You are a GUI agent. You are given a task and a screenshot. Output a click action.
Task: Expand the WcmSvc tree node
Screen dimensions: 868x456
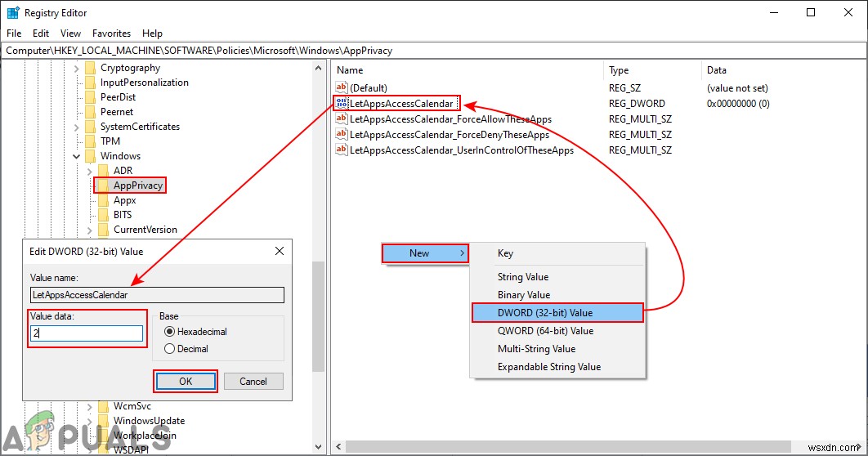pyautogui.click(x=90, y=407)
